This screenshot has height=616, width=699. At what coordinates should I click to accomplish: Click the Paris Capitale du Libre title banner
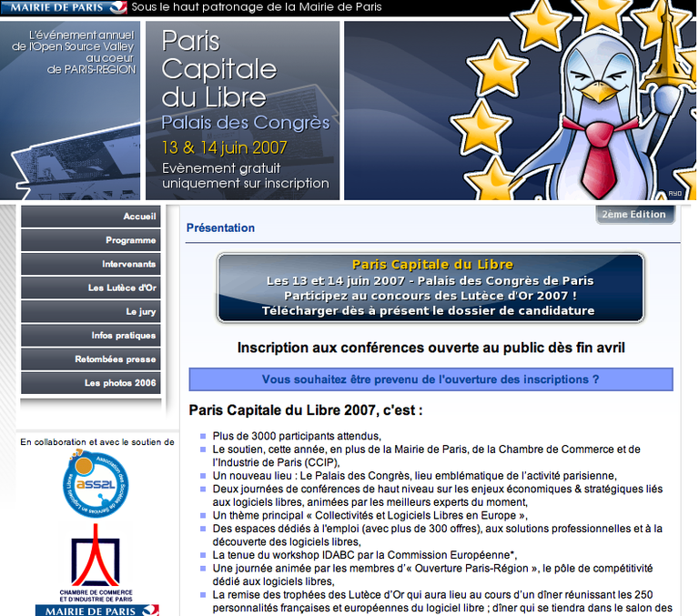click(242, 110)
